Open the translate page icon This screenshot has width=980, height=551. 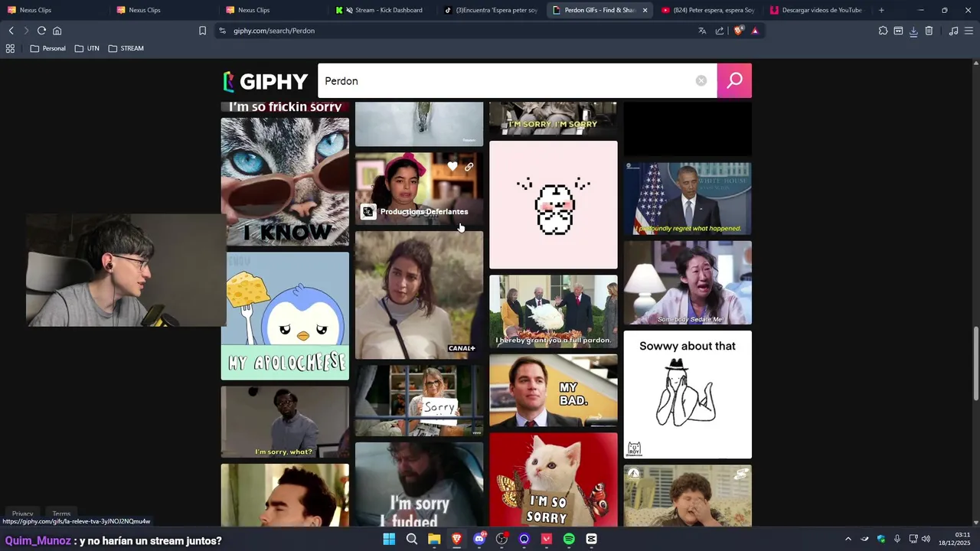point(702,31)
